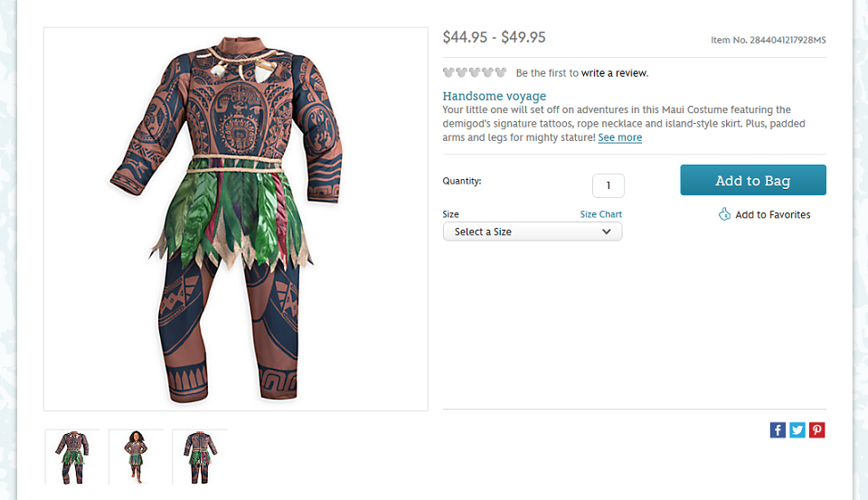868x500 pixels.
Task: Click the Handsome voyage heading
Action: (x=494, y=96)
